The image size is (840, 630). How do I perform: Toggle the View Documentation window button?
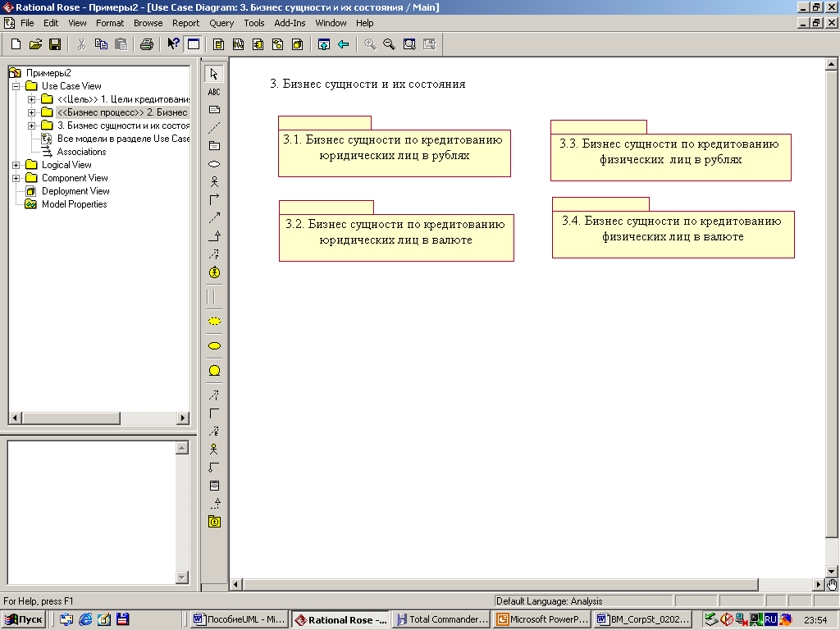[x=194, y=44]
